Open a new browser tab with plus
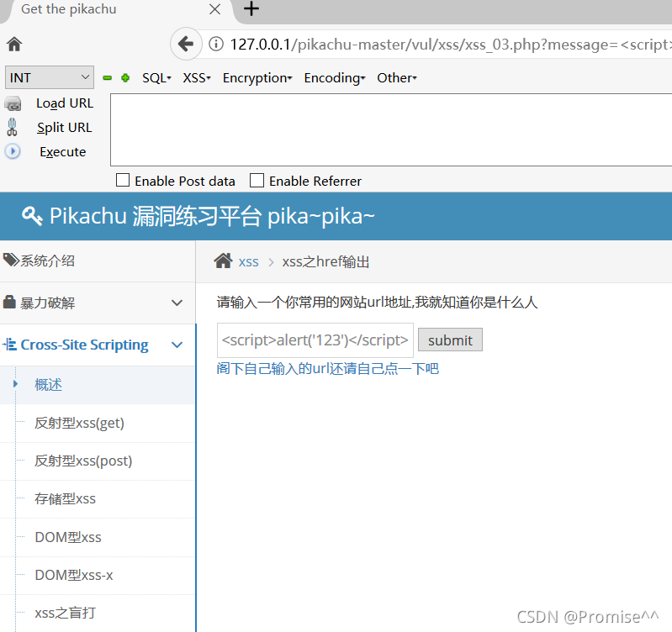 (x=251, y=9)
